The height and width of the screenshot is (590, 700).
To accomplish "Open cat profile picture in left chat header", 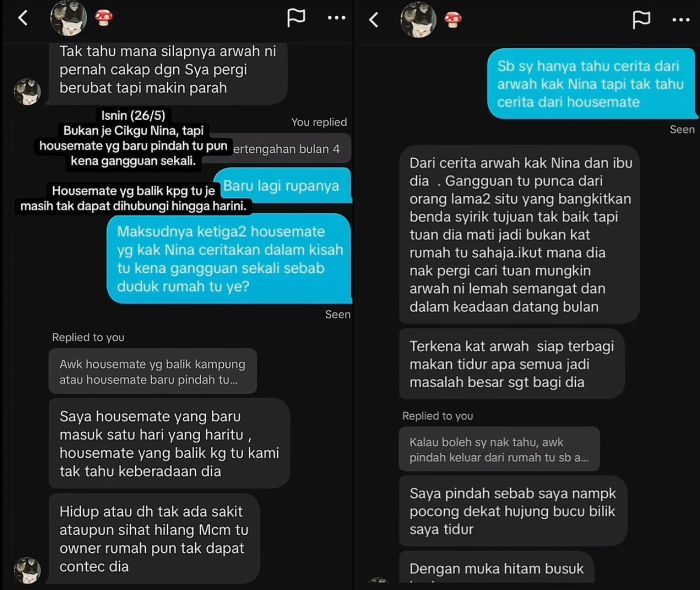I will tap(68, 18).
